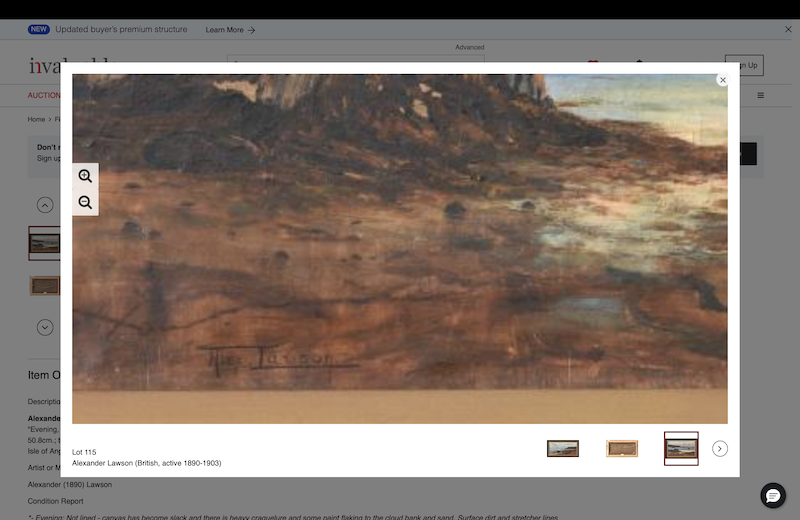The width and height of the screenshot is (800, 520).
Task: Click the invaluable site logo
Action: [44, 66]
